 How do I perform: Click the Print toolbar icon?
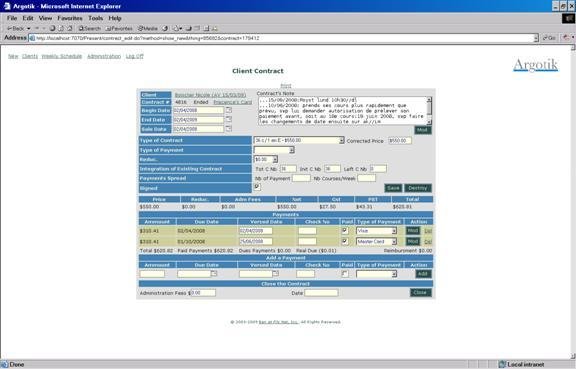click(188, 28)
